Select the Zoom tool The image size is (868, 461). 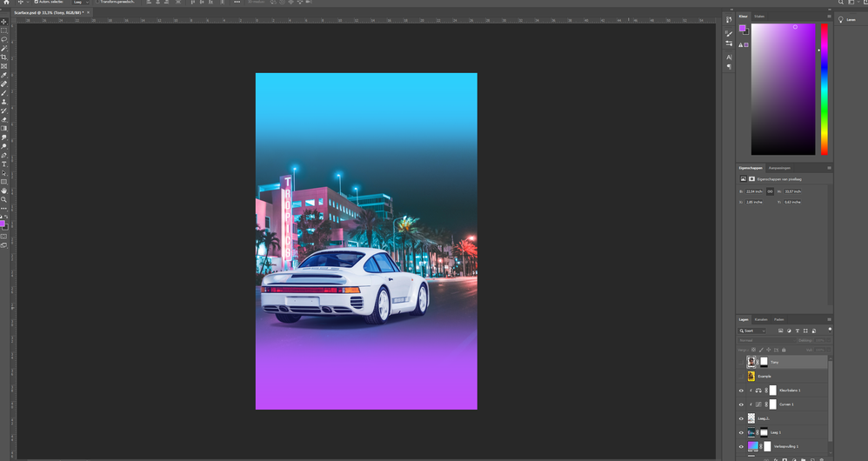click(3, 199)
